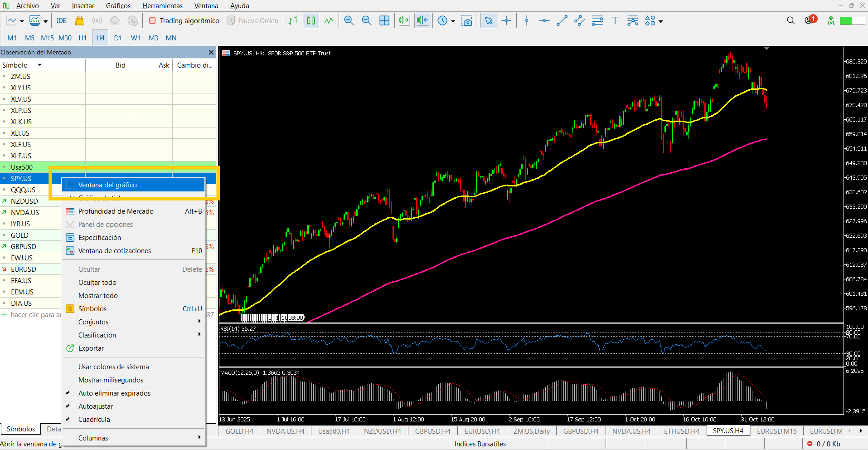Select the crosshair cursor tool
The height and width of the screenshot is (450, 868).
(506, 21)
